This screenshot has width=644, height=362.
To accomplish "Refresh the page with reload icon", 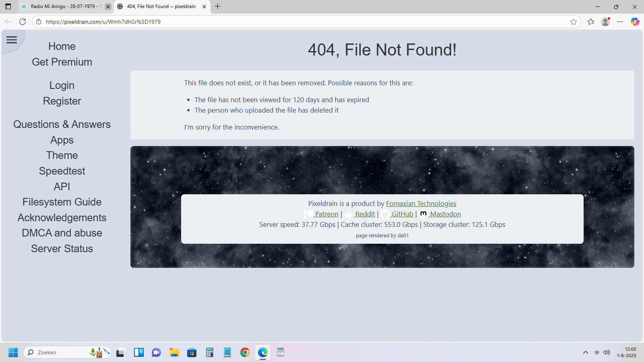I will click(23, 22).
